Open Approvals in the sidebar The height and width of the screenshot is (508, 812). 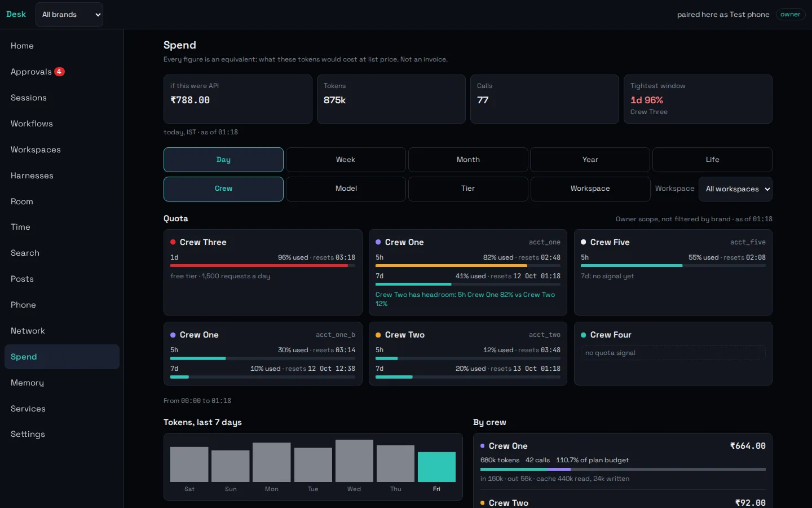point(62,72)
